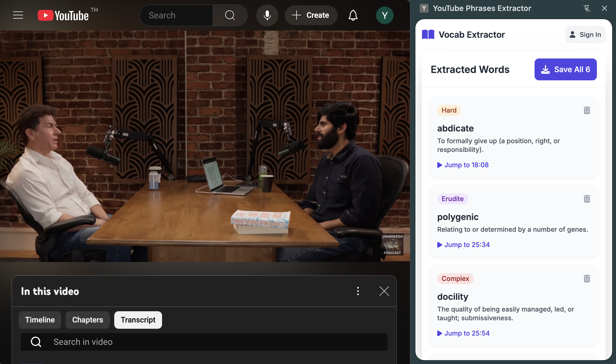This screenshot has width=616, height=364.
Task: Open the YouTube hamburger guide menu
Action: (x=18, y=15)
